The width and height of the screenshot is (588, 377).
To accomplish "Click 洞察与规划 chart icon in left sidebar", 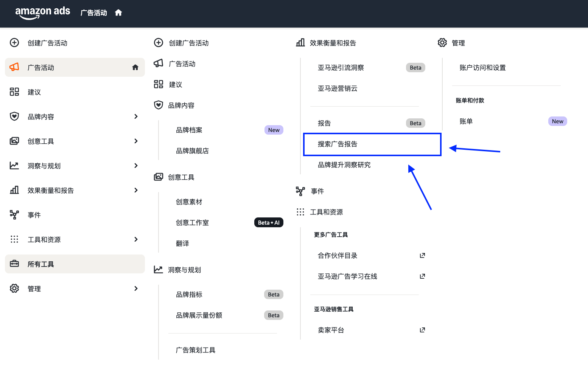I will coord(14,166).
